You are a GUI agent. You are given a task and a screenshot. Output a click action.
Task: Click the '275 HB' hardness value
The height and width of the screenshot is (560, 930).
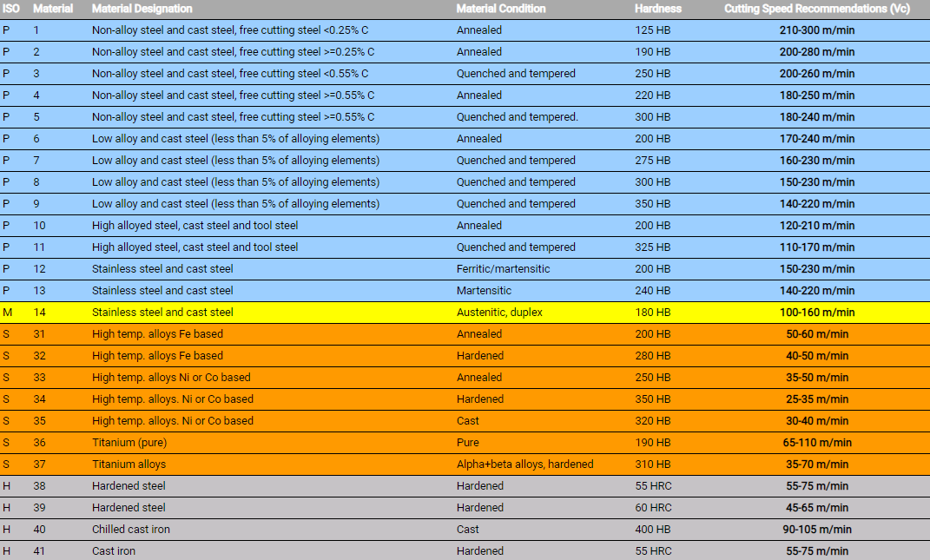(652, 161)
